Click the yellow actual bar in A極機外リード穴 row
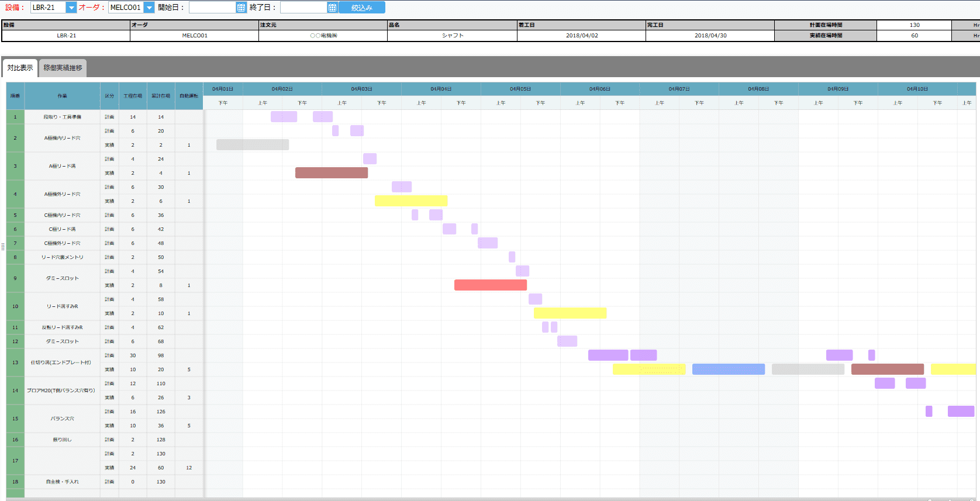The width and height of the screenshot is (980, 501). tap(411, 201)
